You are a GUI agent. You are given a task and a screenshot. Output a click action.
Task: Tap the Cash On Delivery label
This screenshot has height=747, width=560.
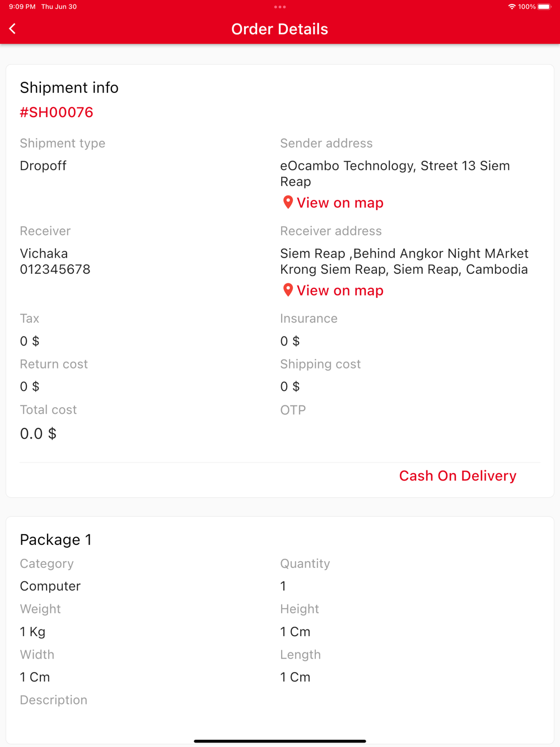click(x=458, y=476)
